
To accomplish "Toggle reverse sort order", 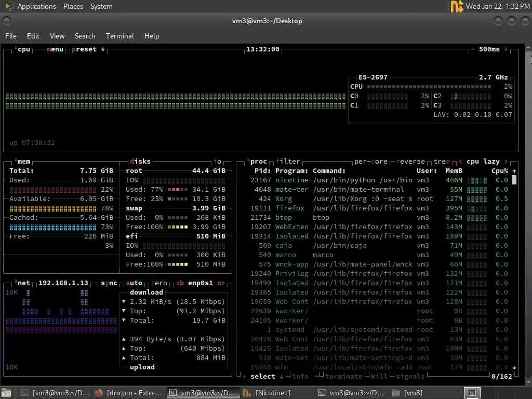I will tap(410, 162).
